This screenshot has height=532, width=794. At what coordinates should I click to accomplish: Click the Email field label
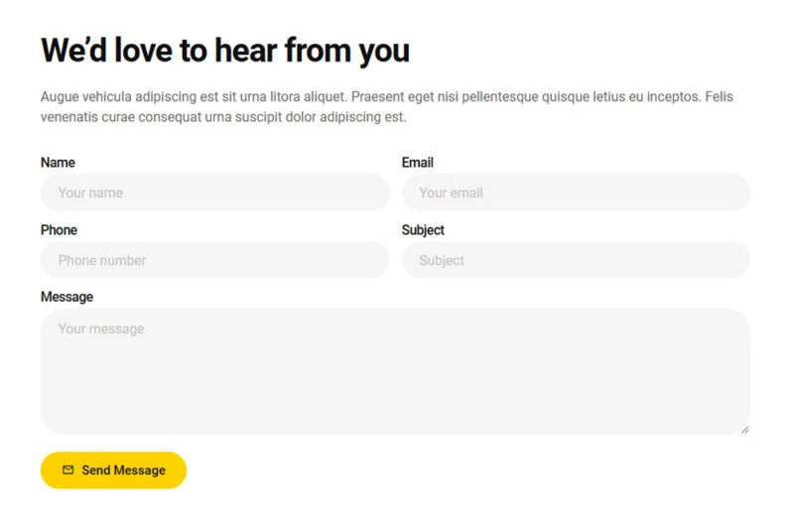tap(417, 163)
